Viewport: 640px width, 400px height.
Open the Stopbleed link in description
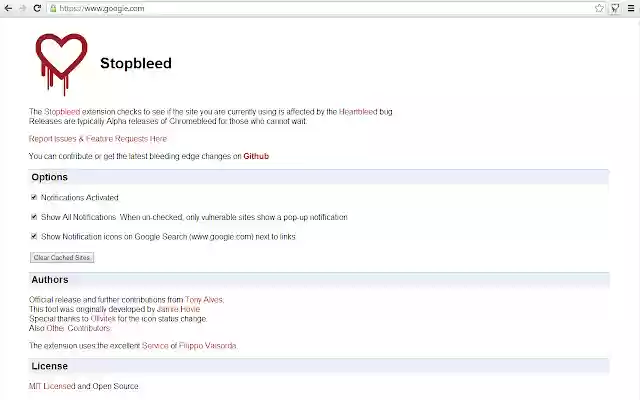62,111
